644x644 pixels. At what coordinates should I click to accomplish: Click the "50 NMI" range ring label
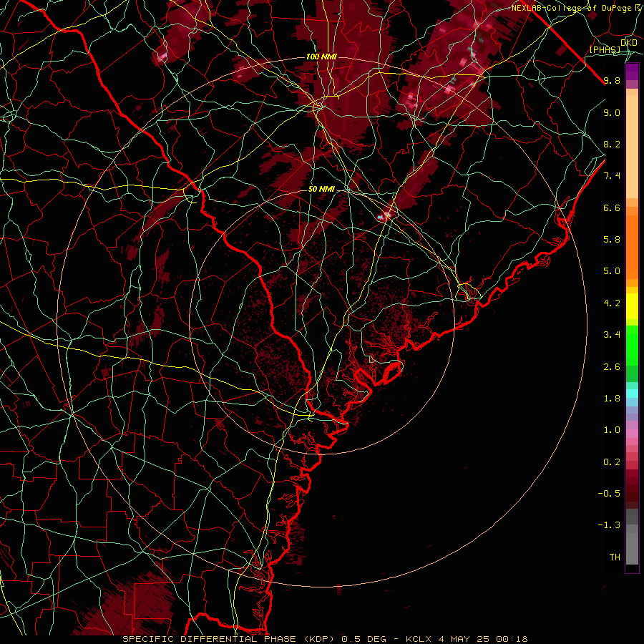click(x=321, y=190)
